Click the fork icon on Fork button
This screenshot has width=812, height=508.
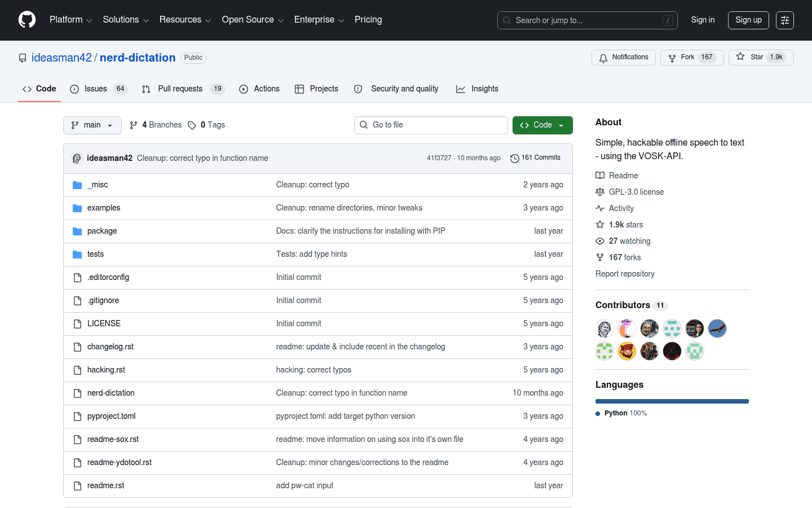pos(672,58)
